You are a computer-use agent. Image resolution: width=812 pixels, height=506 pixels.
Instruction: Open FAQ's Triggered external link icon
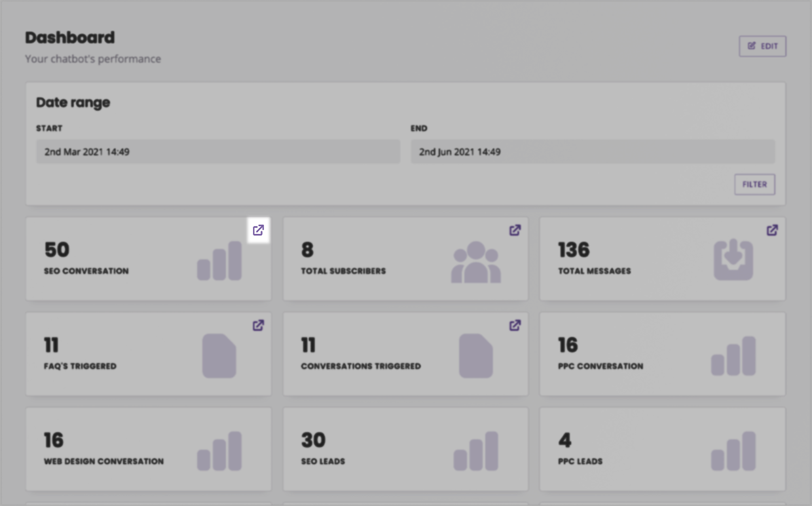259,325
